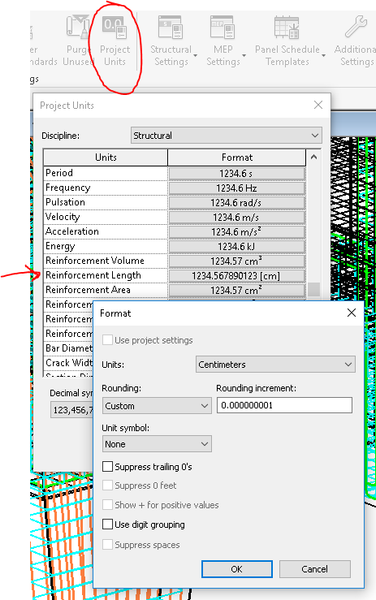Click Cancel in Format dialog
Image resolution: width=376 pixels, height=600 pixels.
315,569
